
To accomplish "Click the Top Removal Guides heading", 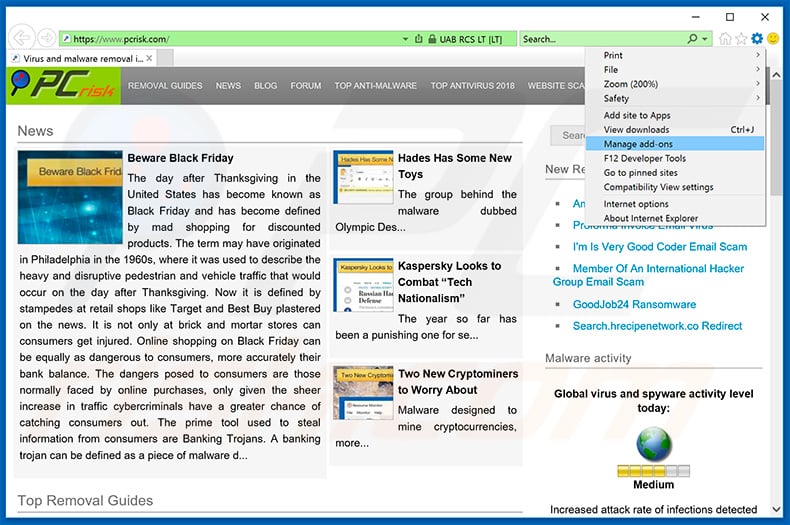I will pyautogui.click(x=85, y=501).
